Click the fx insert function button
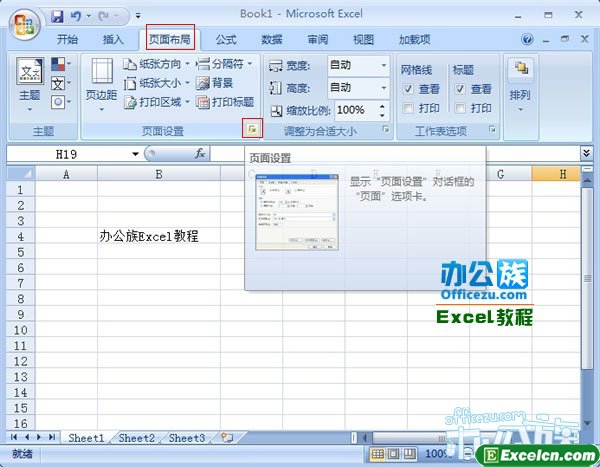The image size is (600, 467). [200, 154]
